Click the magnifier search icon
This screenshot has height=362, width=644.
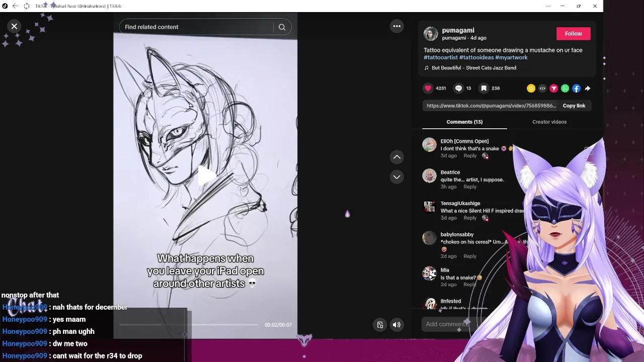(282, 27)
